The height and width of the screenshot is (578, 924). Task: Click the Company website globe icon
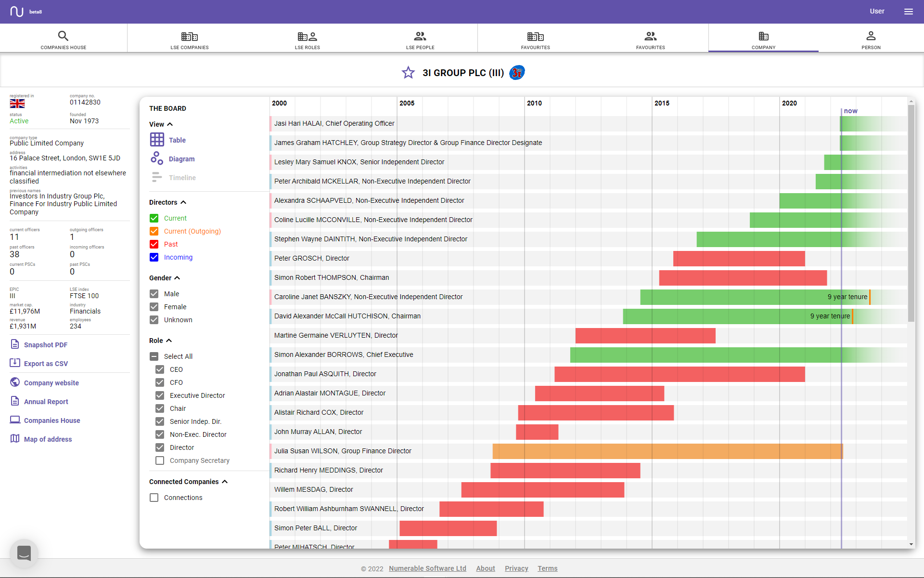pos(15,382)
